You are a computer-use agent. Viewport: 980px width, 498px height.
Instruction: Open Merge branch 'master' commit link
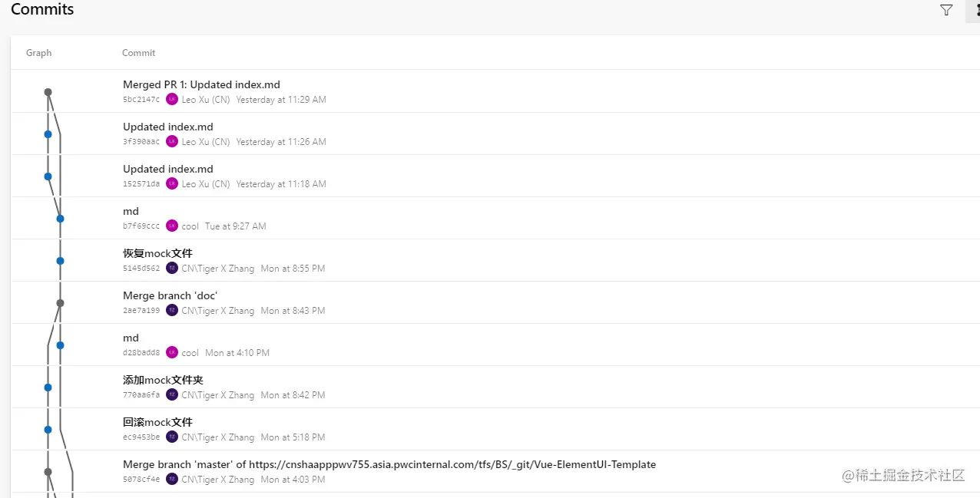pos(389,464)
